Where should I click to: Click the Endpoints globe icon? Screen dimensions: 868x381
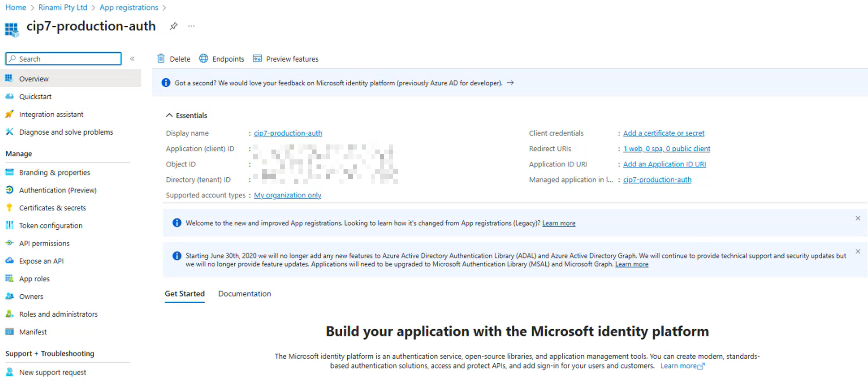tap(204, 59)
